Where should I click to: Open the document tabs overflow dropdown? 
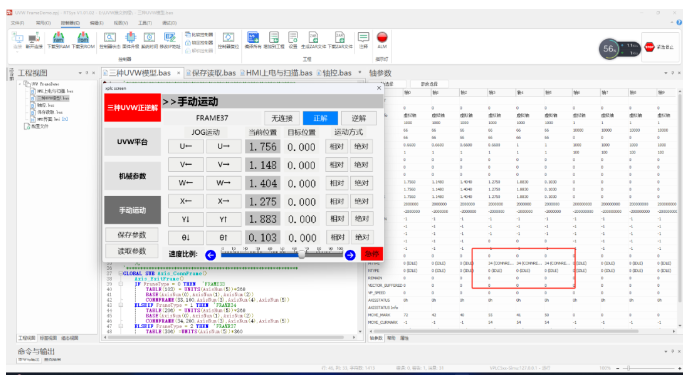tap(360, 72)
